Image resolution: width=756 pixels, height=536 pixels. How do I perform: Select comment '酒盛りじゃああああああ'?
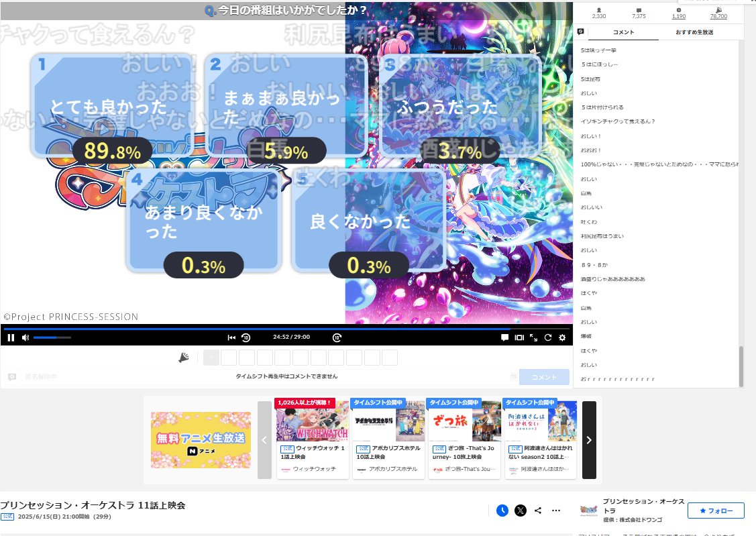(613, 279)
